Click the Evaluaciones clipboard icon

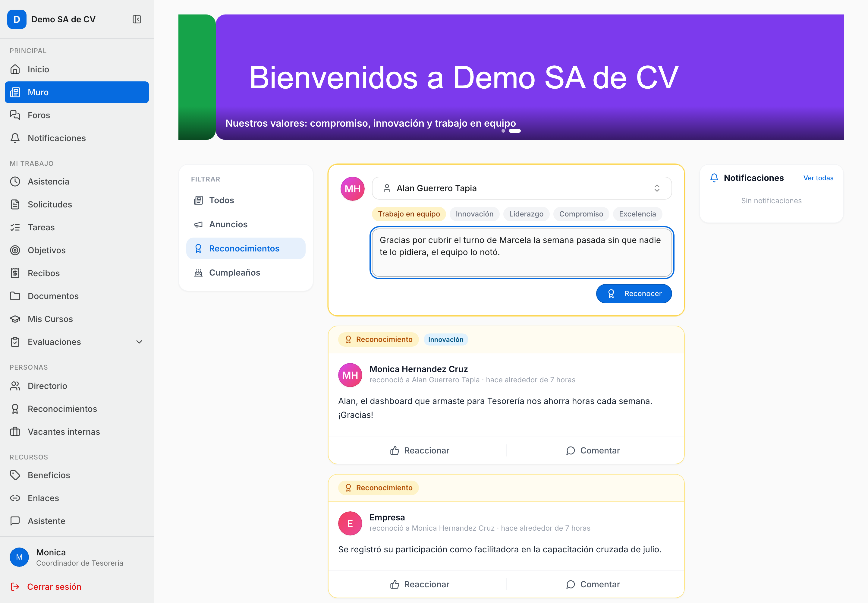click(15, 342)
